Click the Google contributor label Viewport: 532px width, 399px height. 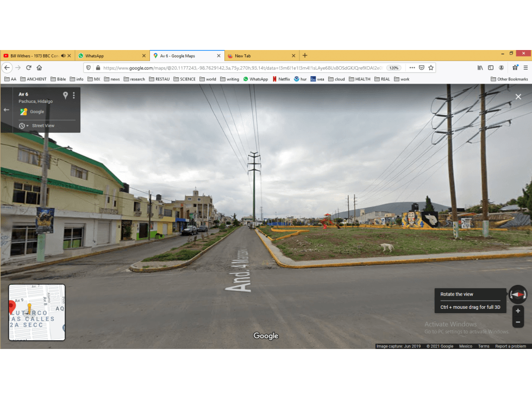(37, 111)
